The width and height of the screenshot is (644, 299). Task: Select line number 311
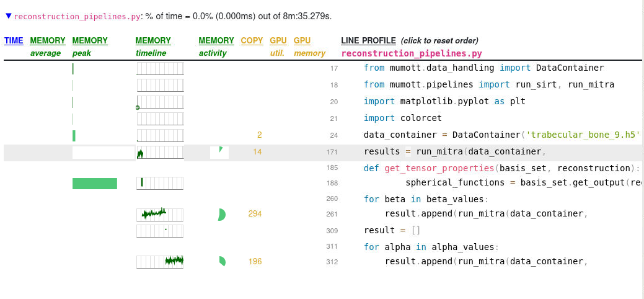click(332, 246)
